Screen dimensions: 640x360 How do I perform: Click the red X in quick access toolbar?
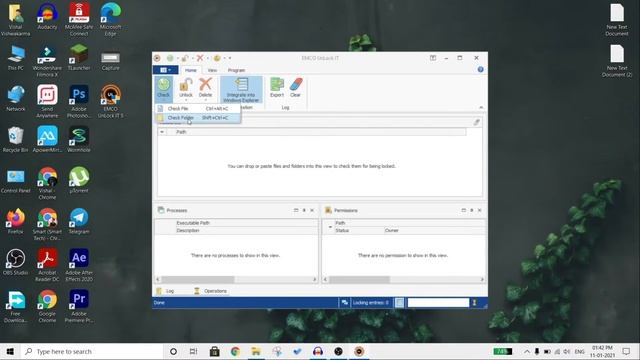200,58
